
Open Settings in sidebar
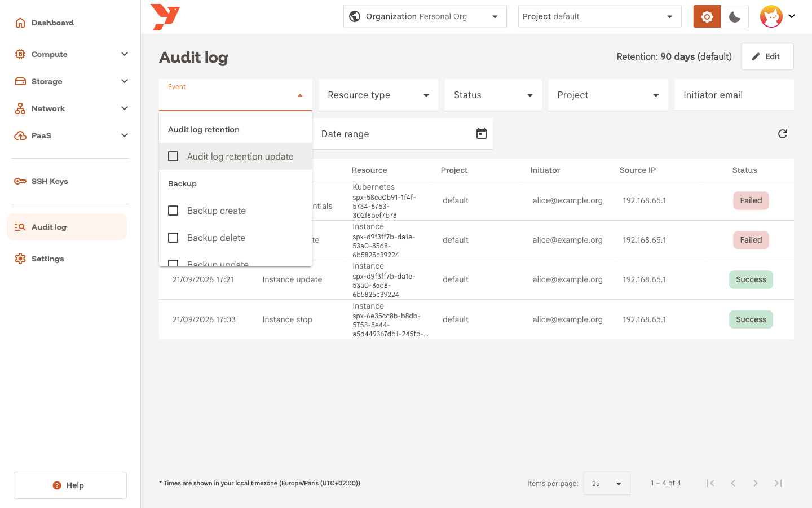70,259
